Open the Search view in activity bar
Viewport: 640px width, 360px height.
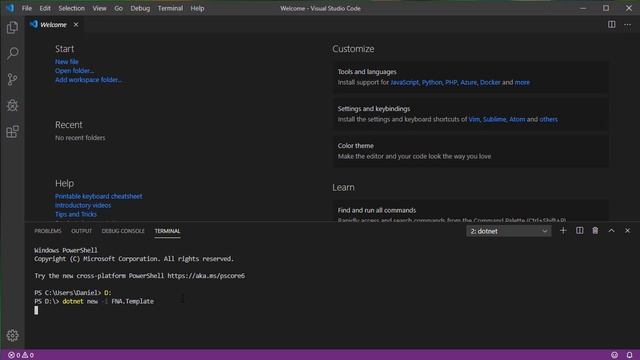coord(12,53)
